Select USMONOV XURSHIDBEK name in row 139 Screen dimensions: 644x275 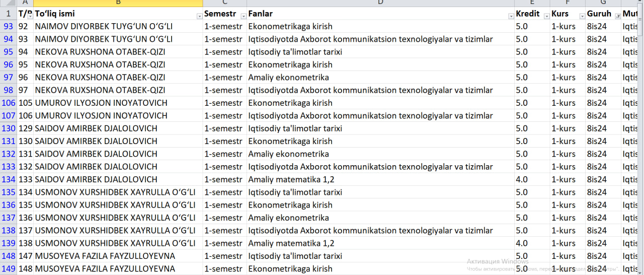coord(118,243)
